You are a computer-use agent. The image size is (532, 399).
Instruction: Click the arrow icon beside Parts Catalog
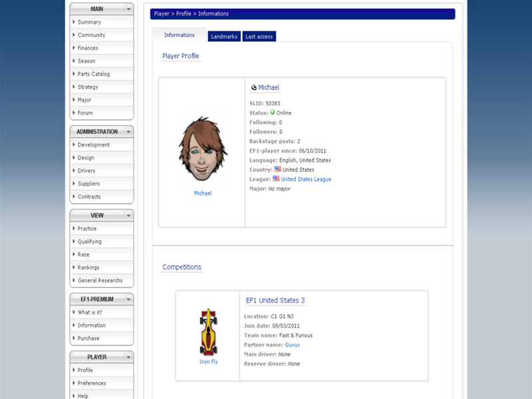point(74,74)
